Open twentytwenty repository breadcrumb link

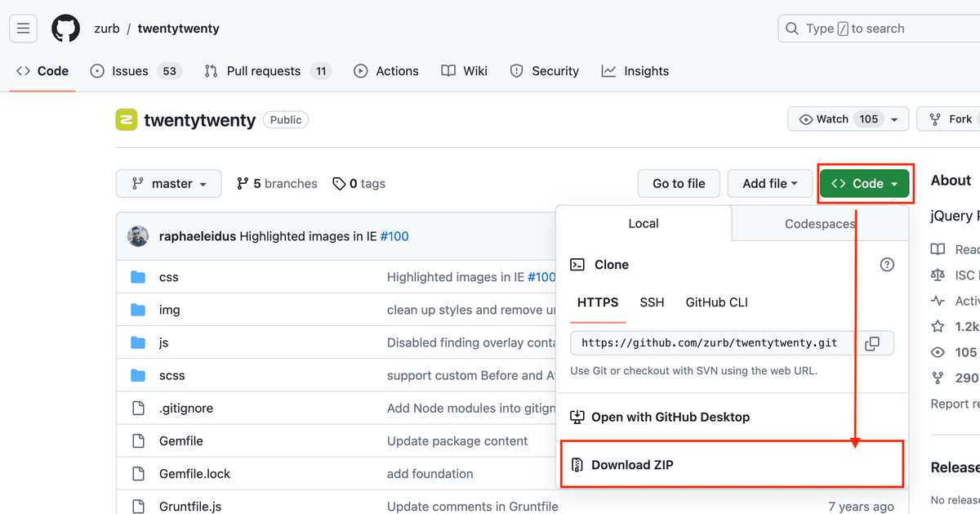click(178, 29)
